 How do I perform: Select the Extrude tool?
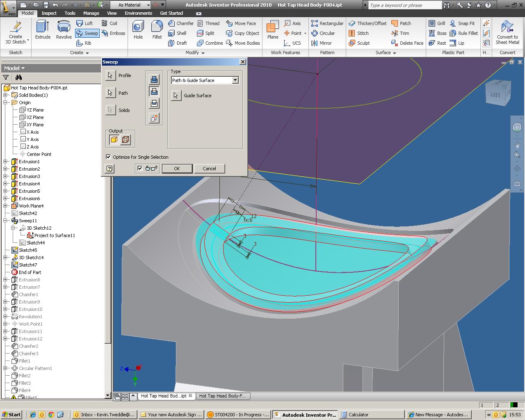pyautogui.click(x=43, y=30)
